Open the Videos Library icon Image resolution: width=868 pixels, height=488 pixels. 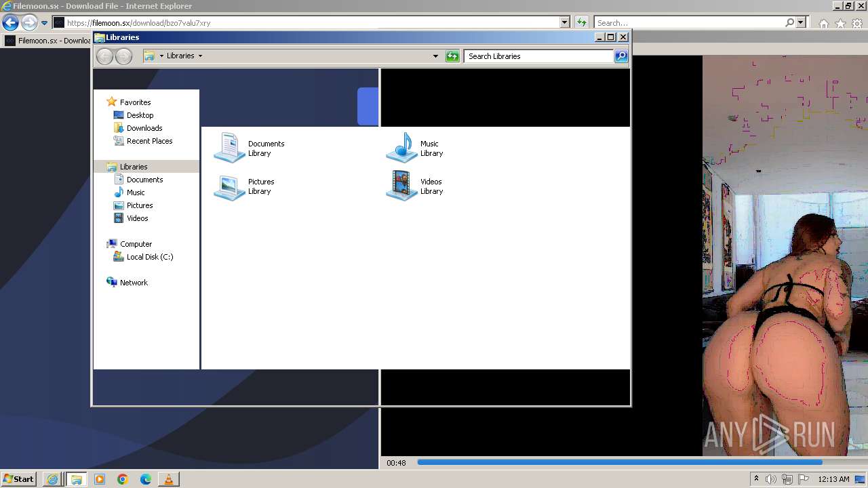(414, 186)
